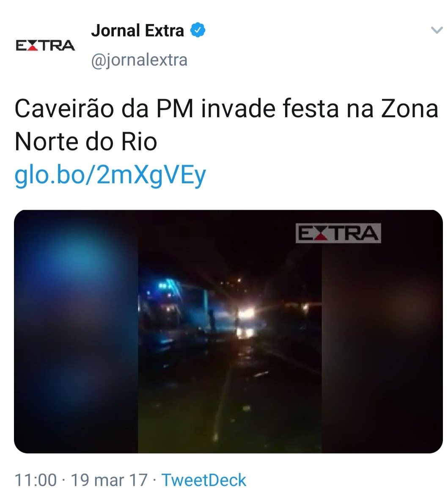Open the EXTRA profile avatar logo

tap(45, 45)
